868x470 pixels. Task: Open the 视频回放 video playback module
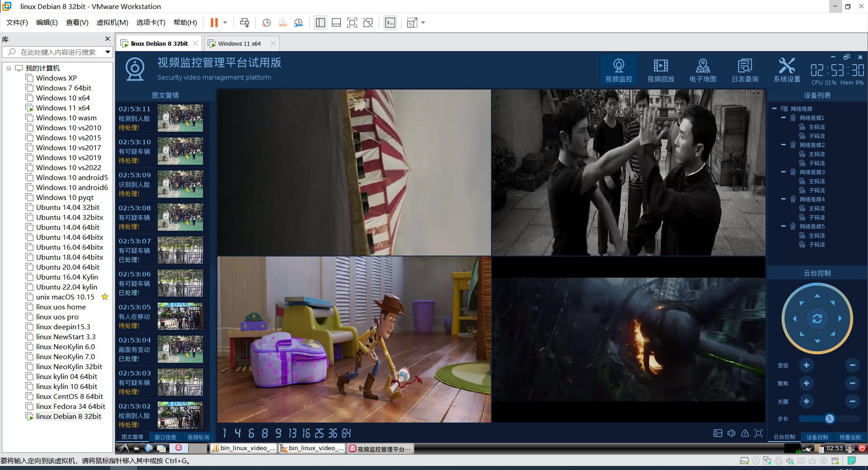[660, 70]
